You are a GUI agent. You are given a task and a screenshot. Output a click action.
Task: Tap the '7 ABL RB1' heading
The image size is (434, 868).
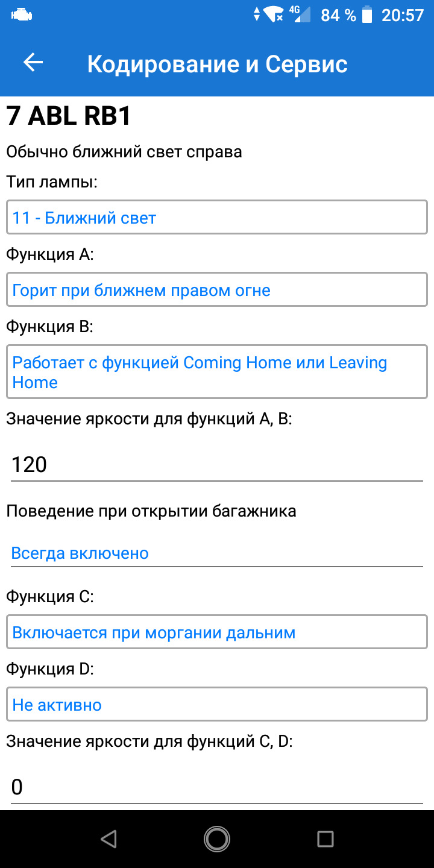(69, 116)
